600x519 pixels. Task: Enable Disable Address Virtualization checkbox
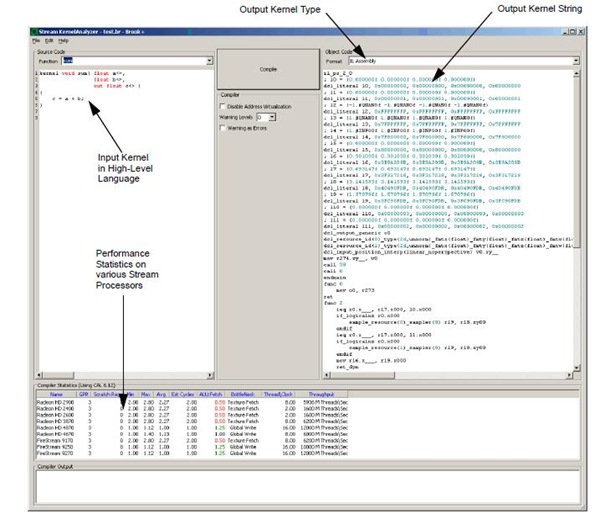222,106
